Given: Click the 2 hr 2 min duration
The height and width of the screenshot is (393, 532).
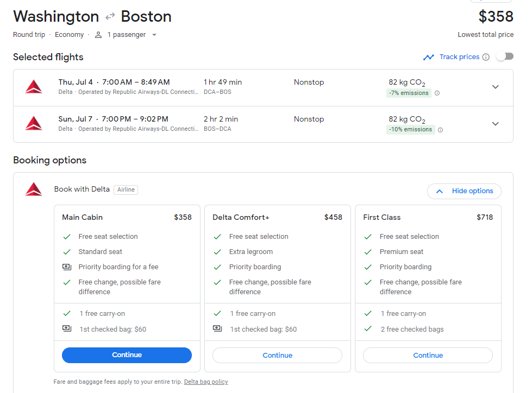Looking at the screenshot, I should (x=221, y=119).
